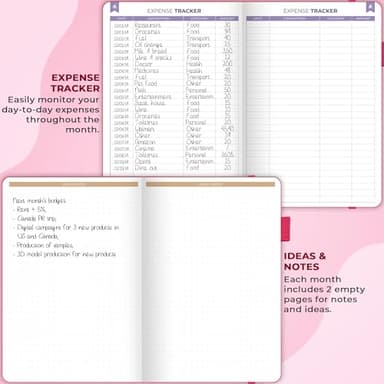
Task: Click the tan header bar on right notes page
Action: [210, 184]
